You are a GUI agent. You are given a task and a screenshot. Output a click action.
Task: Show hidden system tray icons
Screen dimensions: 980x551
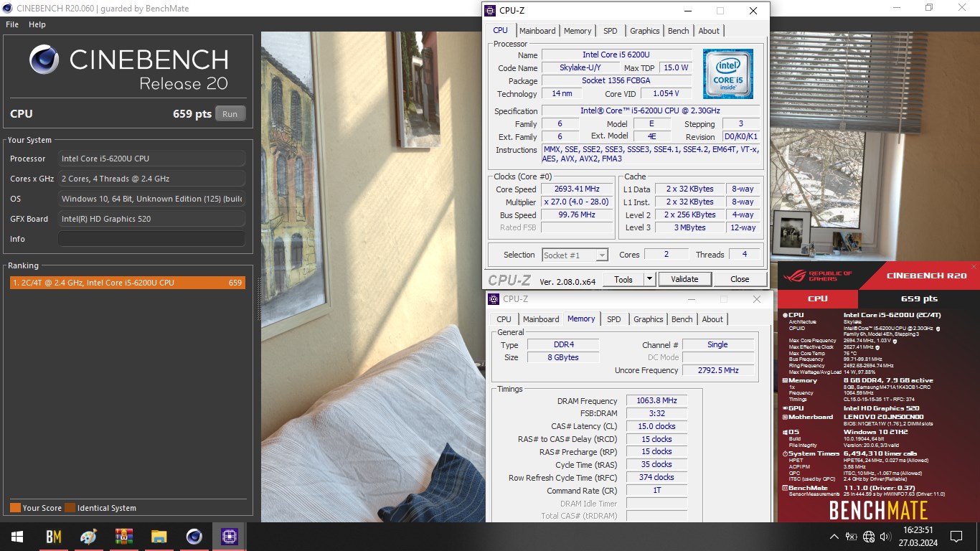[x=834, y=536]
